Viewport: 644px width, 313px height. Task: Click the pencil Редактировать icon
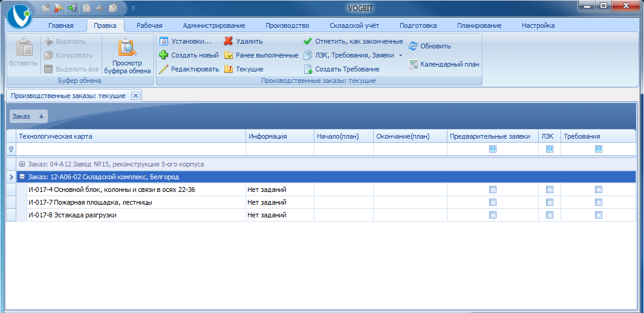pyautogui.click(x=163, y=69)
